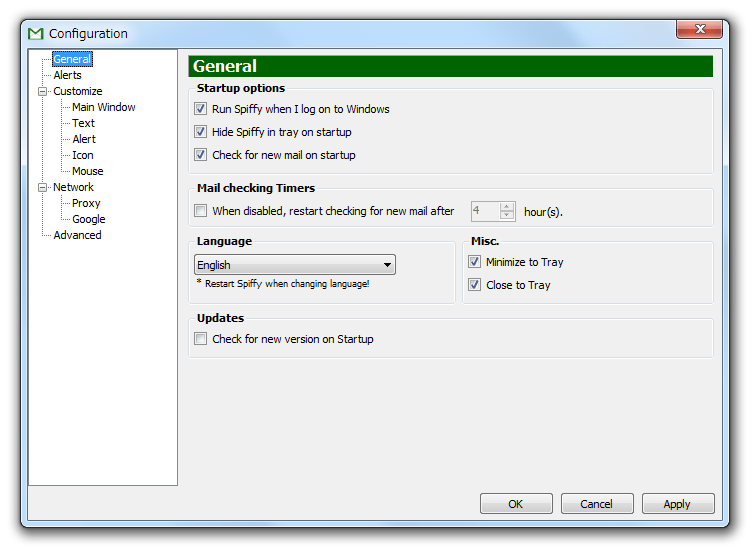This screenshot has height=550, width=752.
Task: Disable Check for new mail on startup
Action: pyautogui.click(x=200, y=155)
